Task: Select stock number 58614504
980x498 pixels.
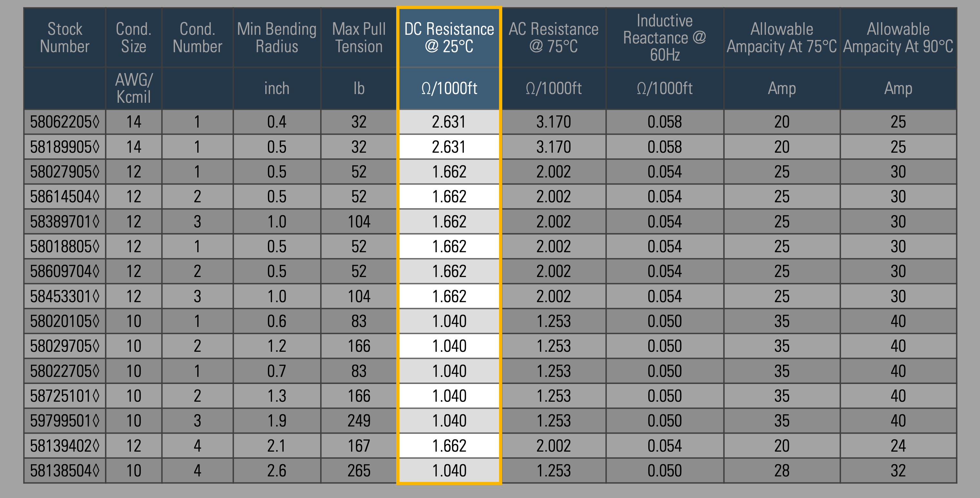Action: pyautogui.click(x=65, y=196)
